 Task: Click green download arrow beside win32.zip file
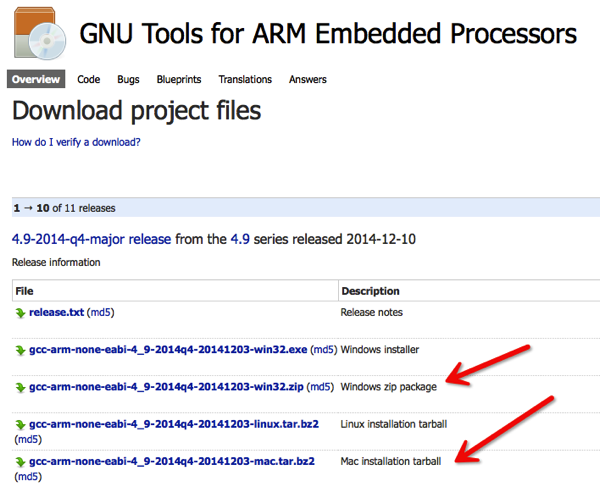20,387
